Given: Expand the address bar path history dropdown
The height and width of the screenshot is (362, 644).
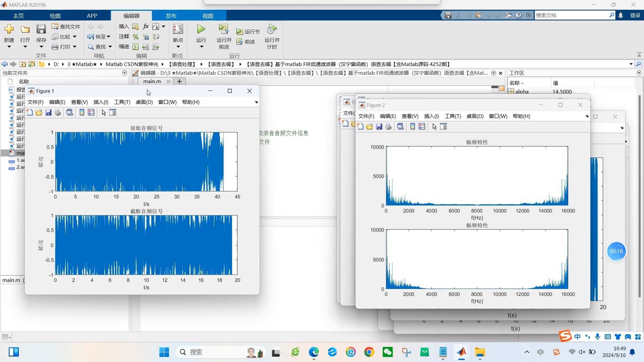Looking at the screenshot, I should coord(631,64).
